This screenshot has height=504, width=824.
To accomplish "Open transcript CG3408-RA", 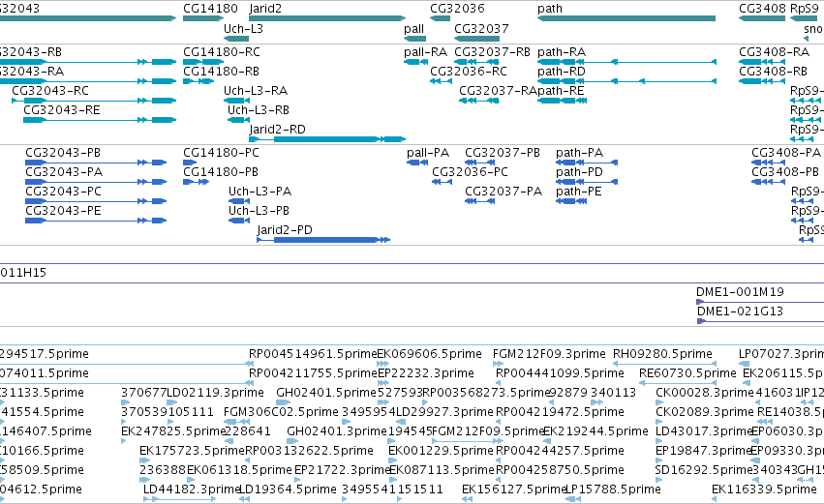I will [774, 52].
